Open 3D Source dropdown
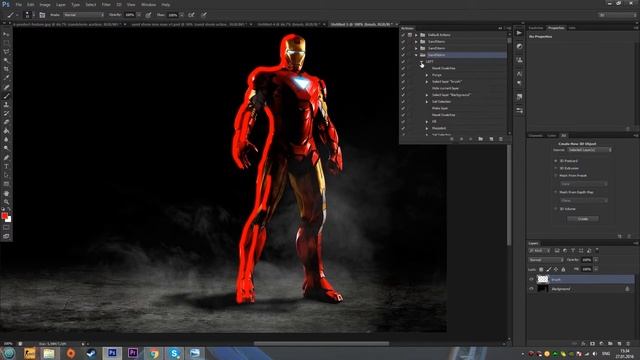The width and height of the screenshot is (640, 360). tap(589, 150)
